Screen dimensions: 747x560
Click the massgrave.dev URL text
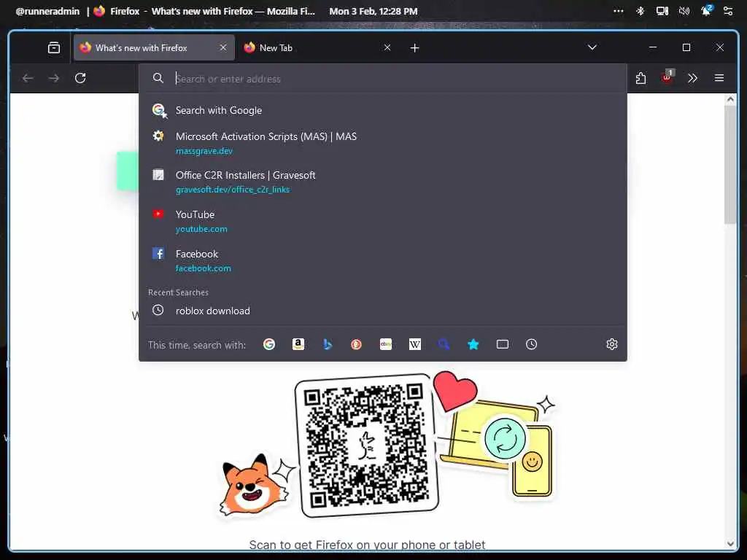(x=204, y=151)
